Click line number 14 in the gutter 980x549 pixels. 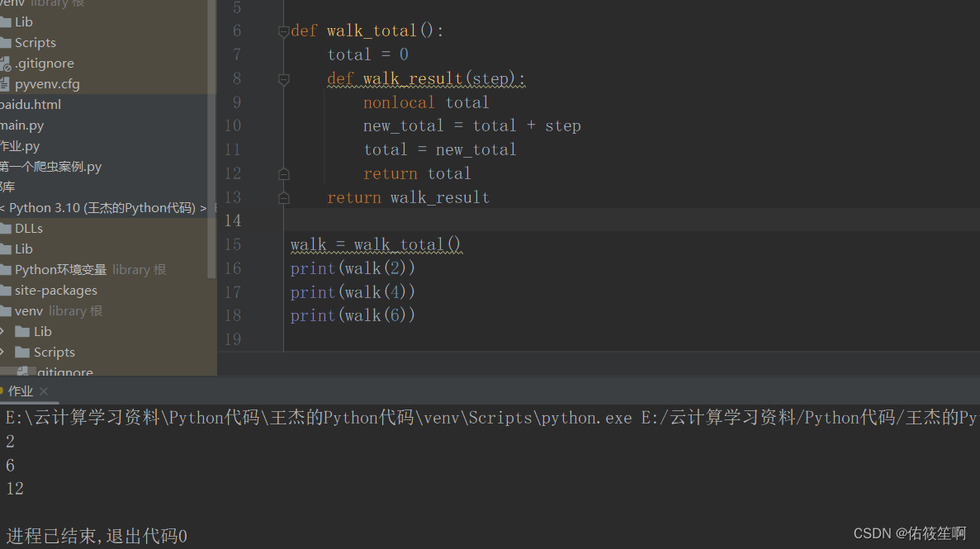click(x=233, y=220)
